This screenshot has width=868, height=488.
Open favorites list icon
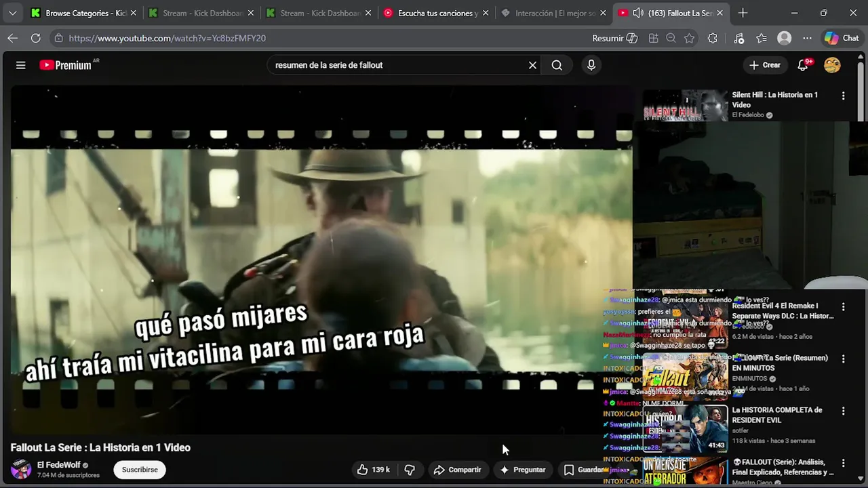[762, 39]
